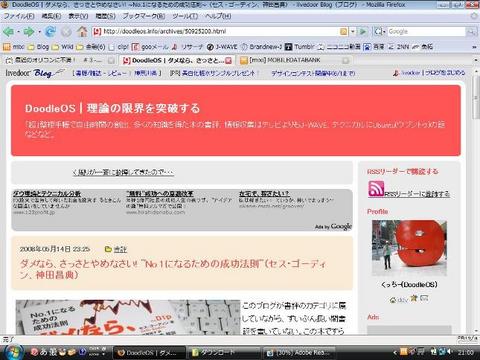Reload the page with the blue refresh icon

pos(51,32)
